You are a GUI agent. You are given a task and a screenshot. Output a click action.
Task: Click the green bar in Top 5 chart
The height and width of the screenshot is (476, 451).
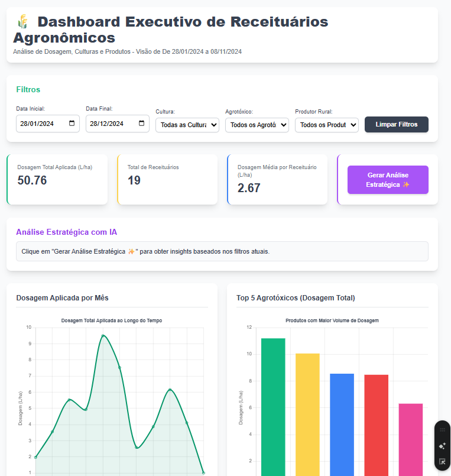coord(273,408)
